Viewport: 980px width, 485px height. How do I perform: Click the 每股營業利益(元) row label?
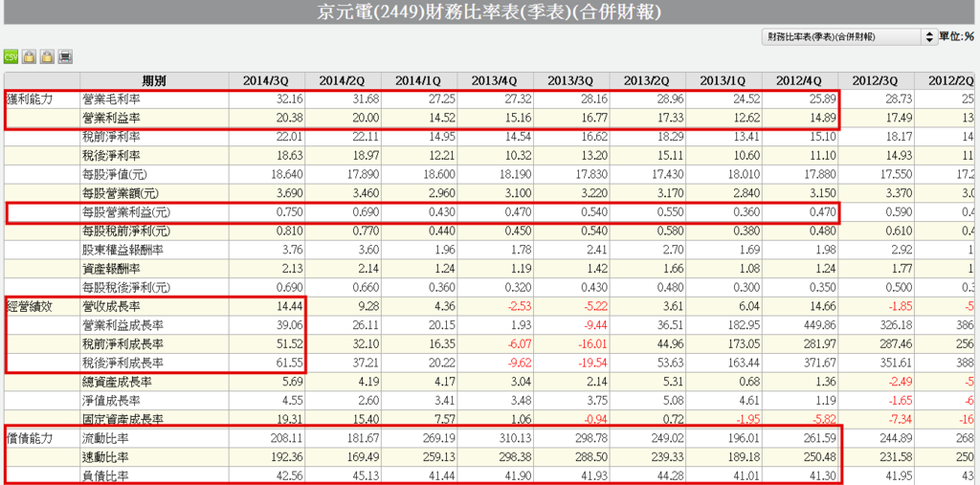[x=126, y=212]
